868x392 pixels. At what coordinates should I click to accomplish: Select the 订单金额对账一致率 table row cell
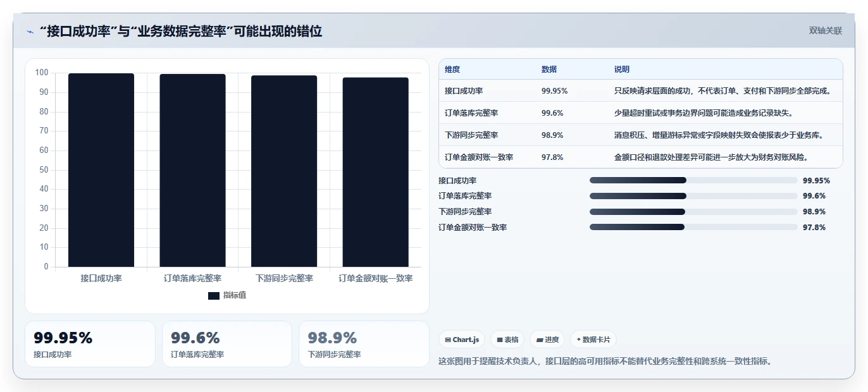point(479,157)
